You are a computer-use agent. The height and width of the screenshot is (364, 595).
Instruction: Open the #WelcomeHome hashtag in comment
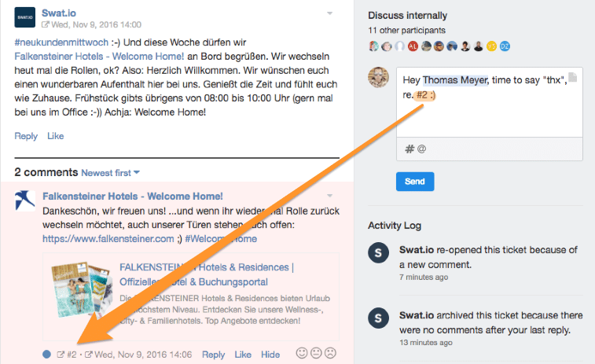[221, 239]
